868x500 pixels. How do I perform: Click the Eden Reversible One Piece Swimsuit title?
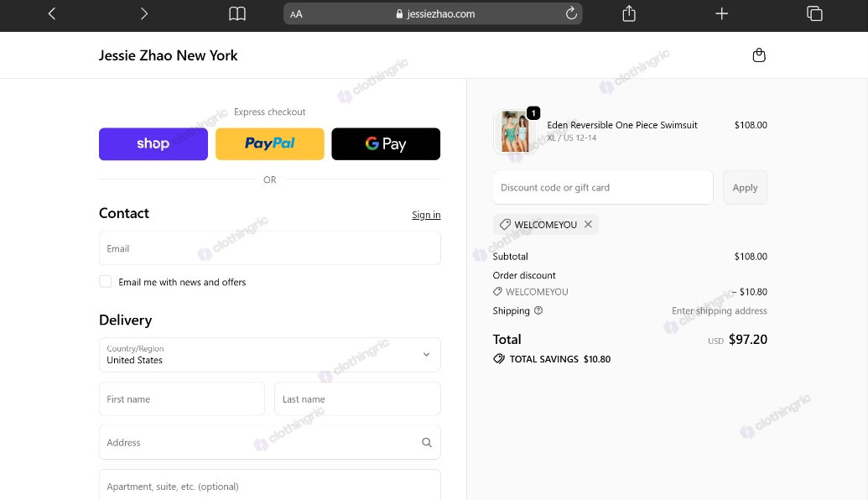coord(622,125)
